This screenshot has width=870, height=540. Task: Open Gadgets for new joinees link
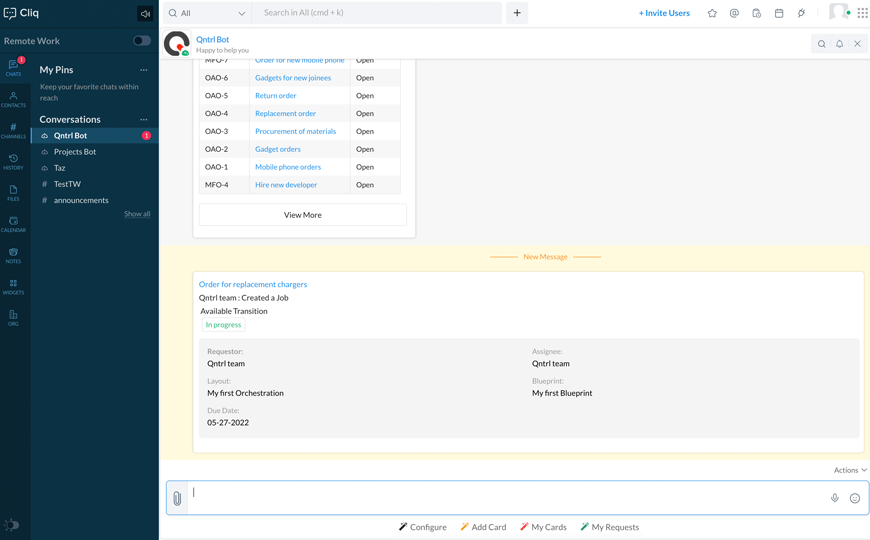click(293, 78)
